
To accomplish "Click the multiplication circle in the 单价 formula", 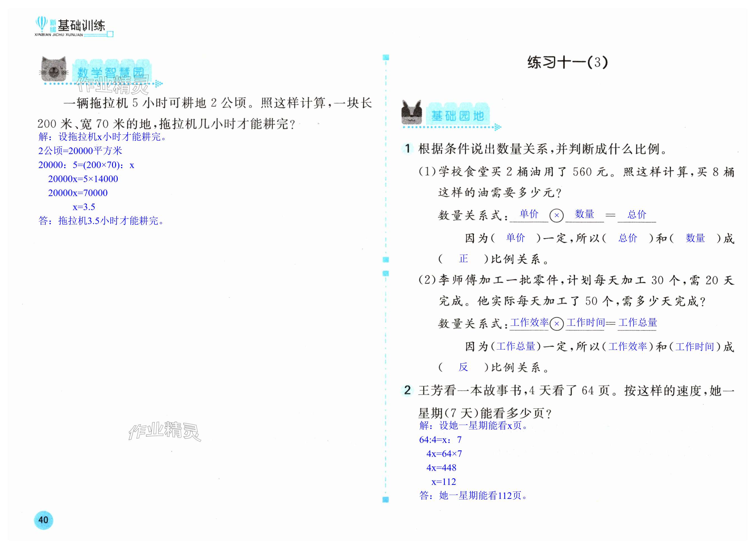I will coord(556,215).
